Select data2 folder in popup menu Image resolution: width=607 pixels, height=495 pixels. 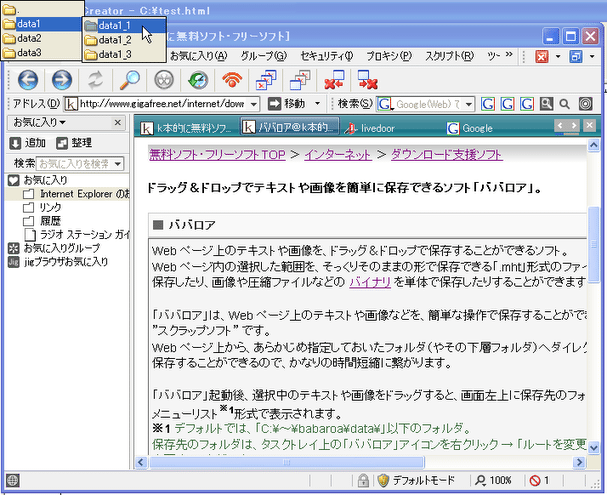coord(41,38)
